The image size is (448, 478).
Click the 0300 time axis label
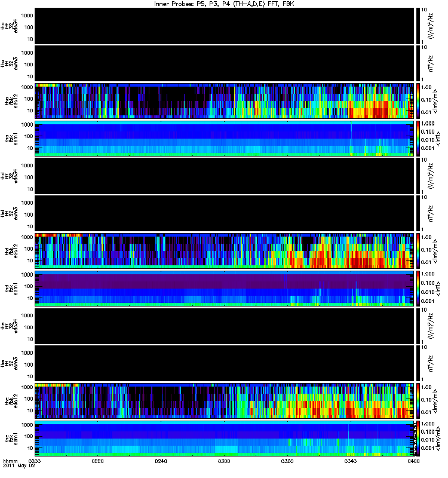pos(224,461)
